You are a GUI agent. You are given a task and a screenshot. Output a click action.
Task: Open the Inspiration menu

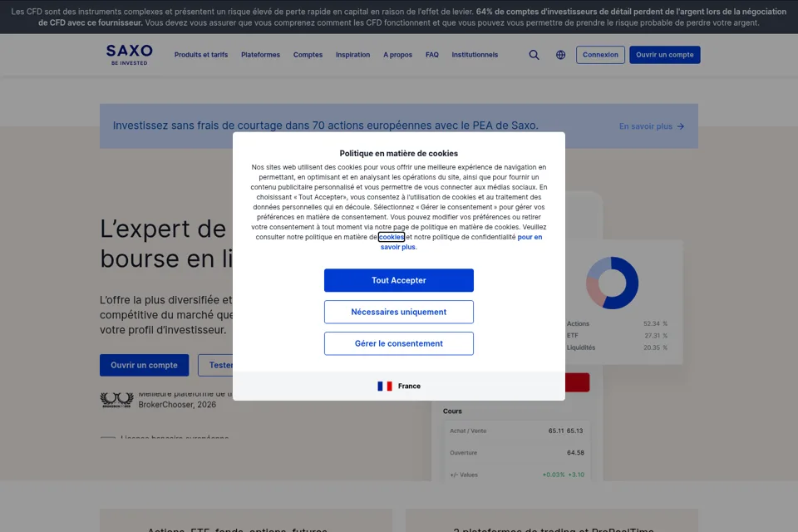click(352, 55)
